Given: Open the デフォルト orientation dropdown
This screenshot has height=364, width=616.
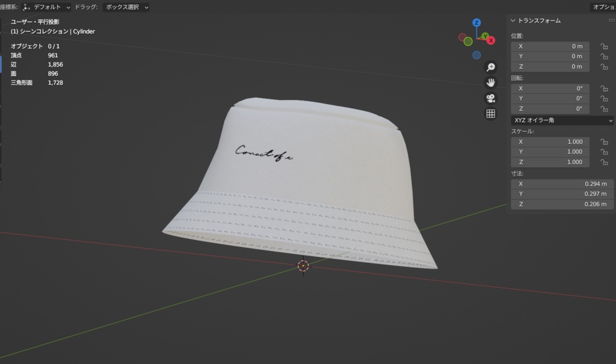Looking at the screenshot, I should (46, 7).
